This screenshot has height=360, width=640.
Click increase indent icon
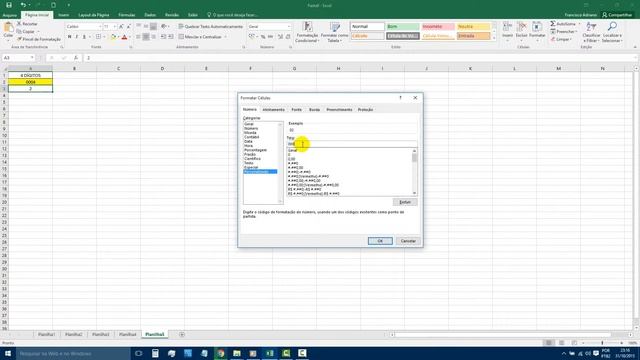(x=171, y=37)
